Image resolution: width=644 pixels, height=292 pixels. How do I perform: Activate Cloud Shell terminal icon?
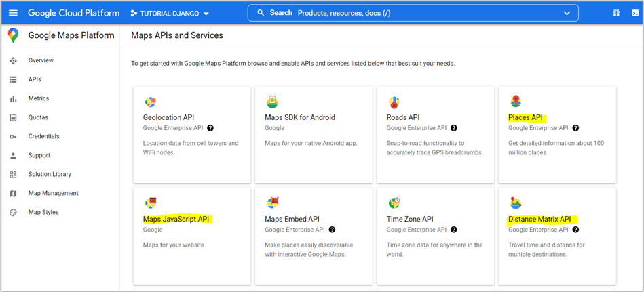(635, 13)
